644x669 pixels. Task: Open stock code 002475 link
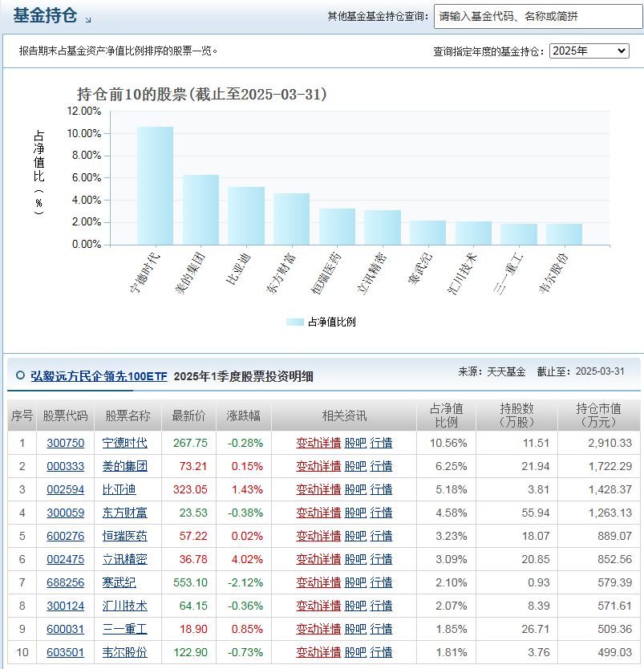(65, 559)
